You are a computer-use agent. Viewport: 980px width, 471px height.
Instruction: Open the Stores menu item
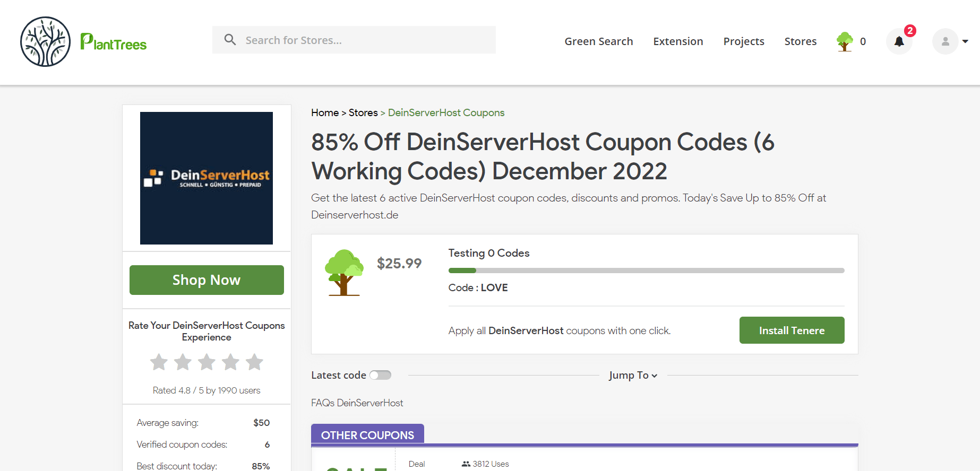click(801, 41)
